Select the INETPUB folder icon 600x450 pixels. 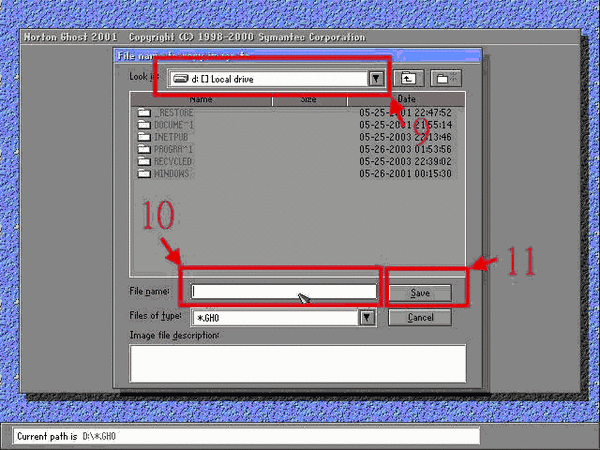(144, 137)
